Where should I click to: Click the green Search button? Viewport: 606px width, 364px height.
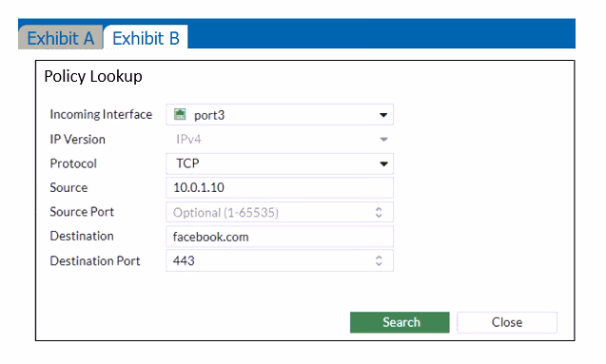[400, 322]
